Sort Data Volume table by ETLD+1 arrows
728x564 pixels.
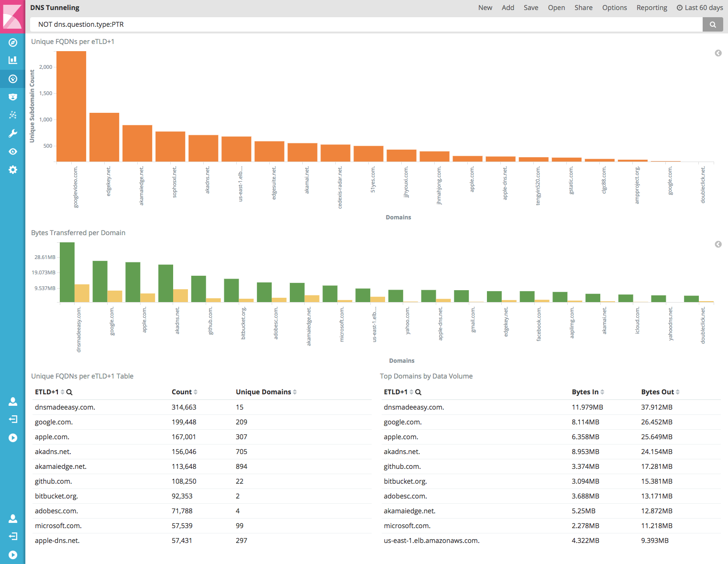coord(411,392)
